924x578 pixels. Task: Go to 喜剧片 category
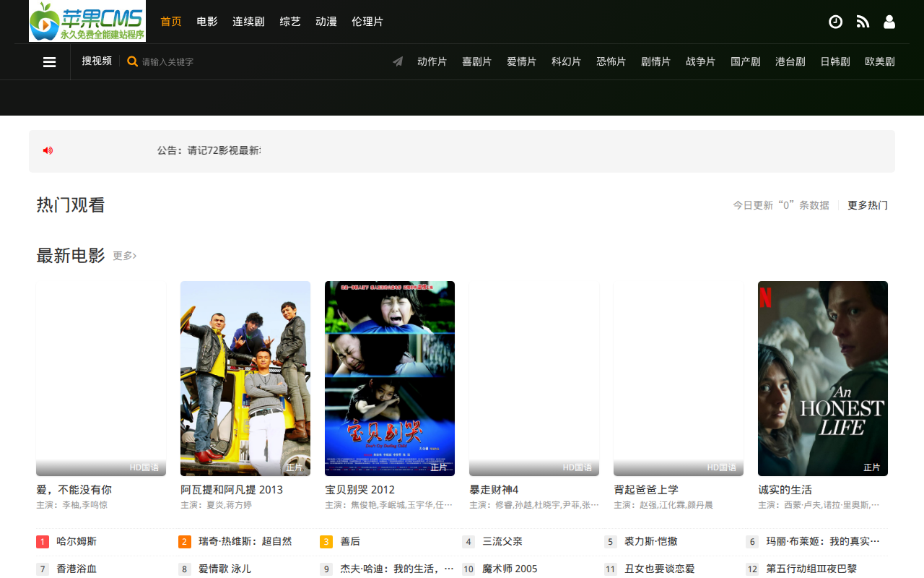coord(477,61)
